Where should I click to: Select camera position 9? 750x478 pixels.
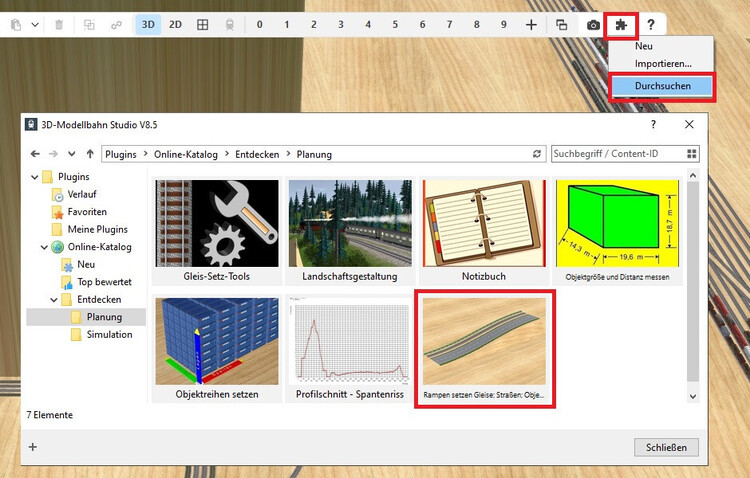(x=504, y=24)
